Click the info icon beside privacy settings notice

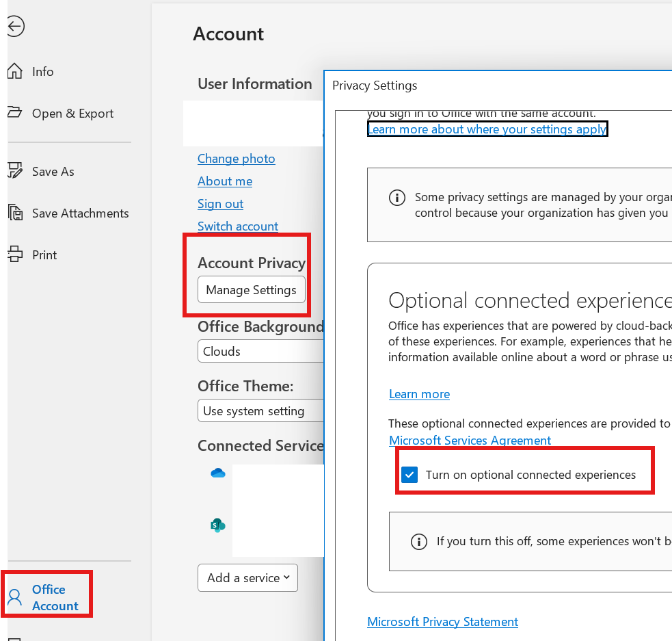[397, 198]
